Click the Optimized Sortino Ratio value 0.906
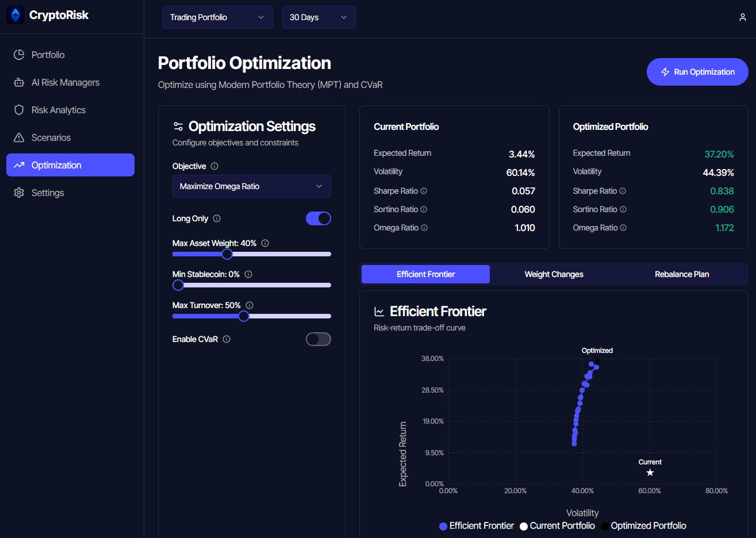The height and width of the screenshot is (538, 756). [722, 209]
